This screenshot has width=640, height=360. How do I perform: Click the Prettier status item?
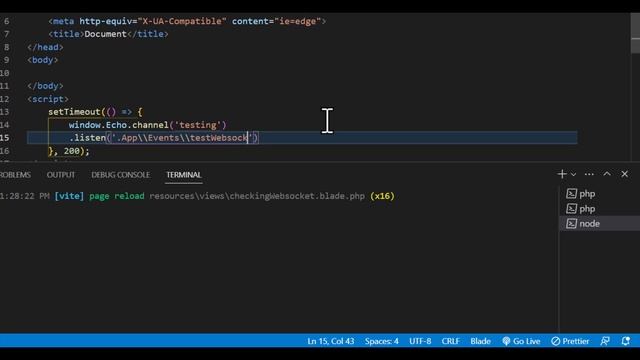[570, 341]
